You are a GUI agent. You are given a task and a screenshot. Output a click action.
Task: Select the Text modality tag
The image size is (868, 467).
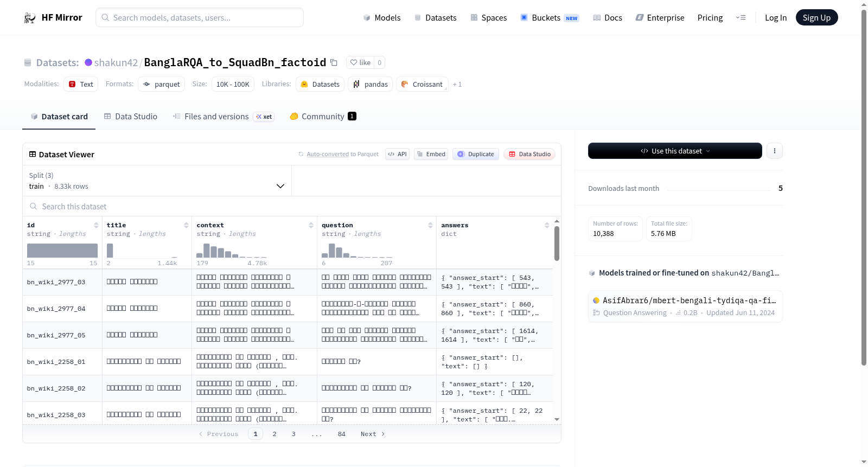(81, 84)
